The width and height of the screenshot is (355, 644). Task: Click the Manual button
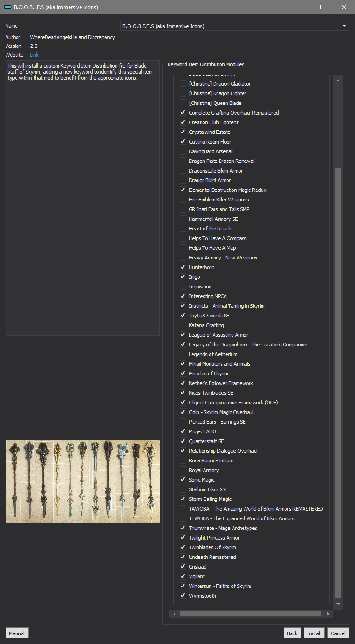(17, 633)
